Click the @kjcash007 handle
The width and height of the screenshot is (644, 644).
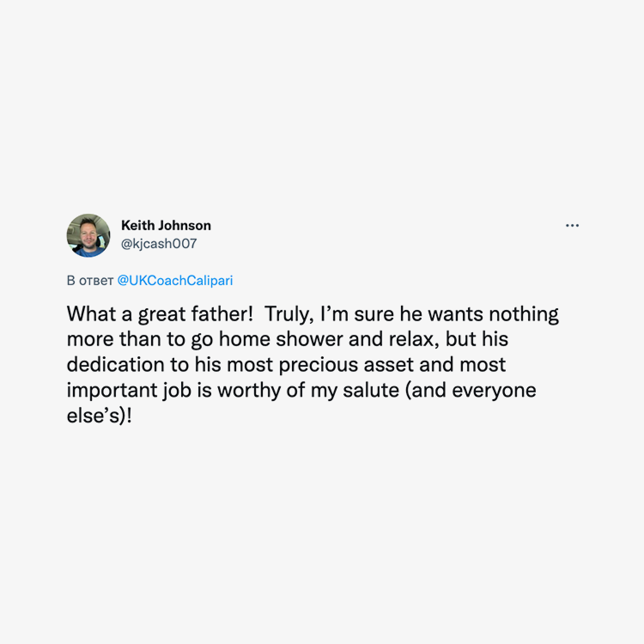click(x=159, y=244)
